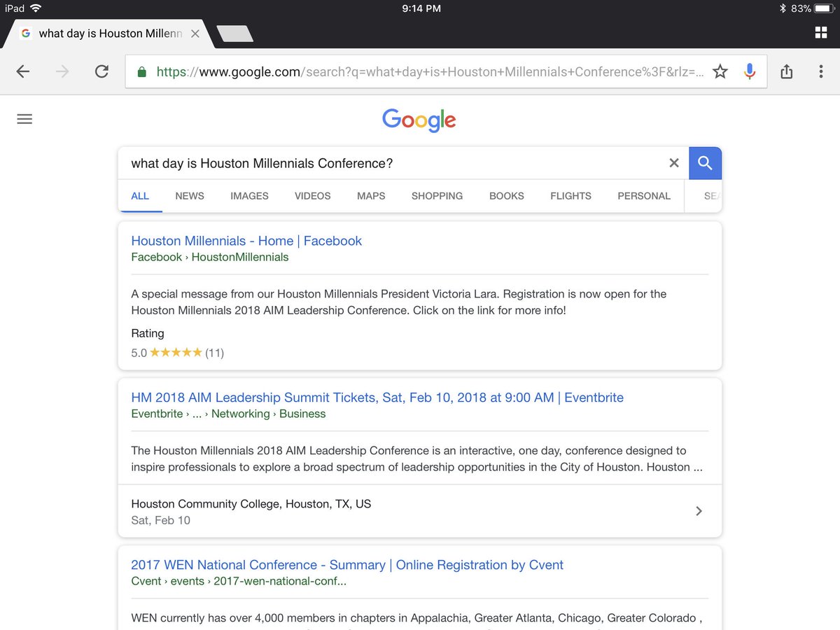Click the Facebook result description snippet

pos(399,302)
